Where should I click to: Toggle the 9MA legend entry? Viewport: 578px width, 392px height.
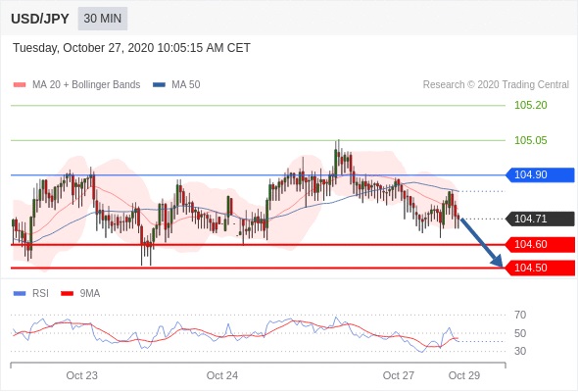tap(80, 294)
